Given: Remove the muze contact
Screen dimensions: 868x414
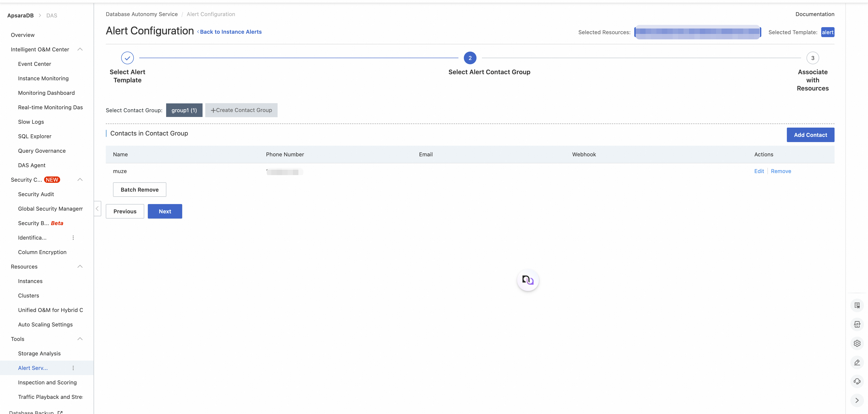Looking at the screenshot, I should 781,171.
